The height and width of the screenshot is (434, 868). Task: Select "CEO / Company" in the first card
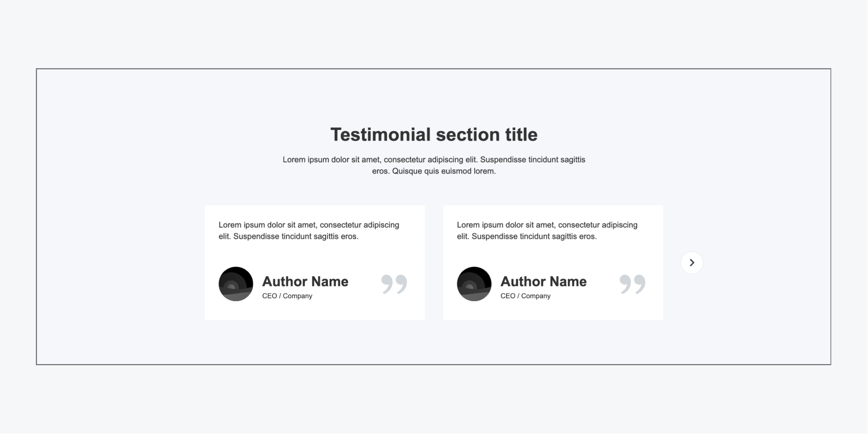point(287,296)
